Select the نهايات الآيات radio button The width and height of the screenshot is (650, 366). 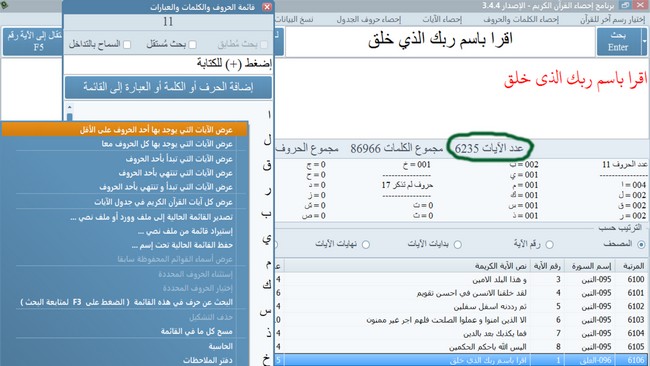(x=366, y=245)
